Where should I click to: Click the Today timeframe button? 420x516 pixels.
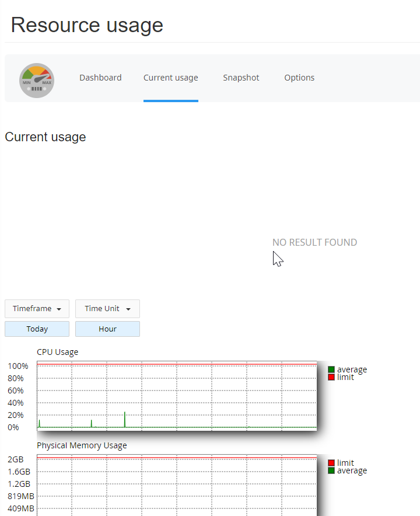pos(37,329)
